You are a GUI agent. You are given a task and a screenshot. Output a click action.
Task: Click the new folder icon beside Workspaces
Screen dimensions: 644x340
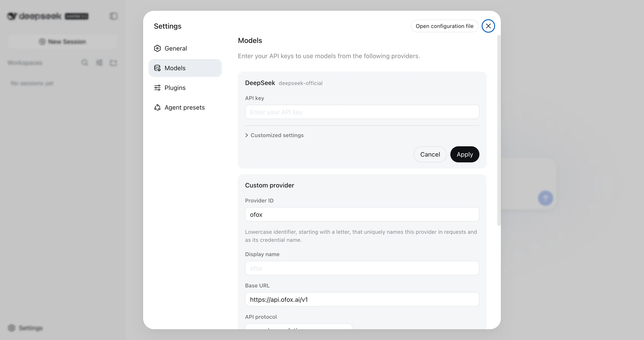click(x=113, y=62)
